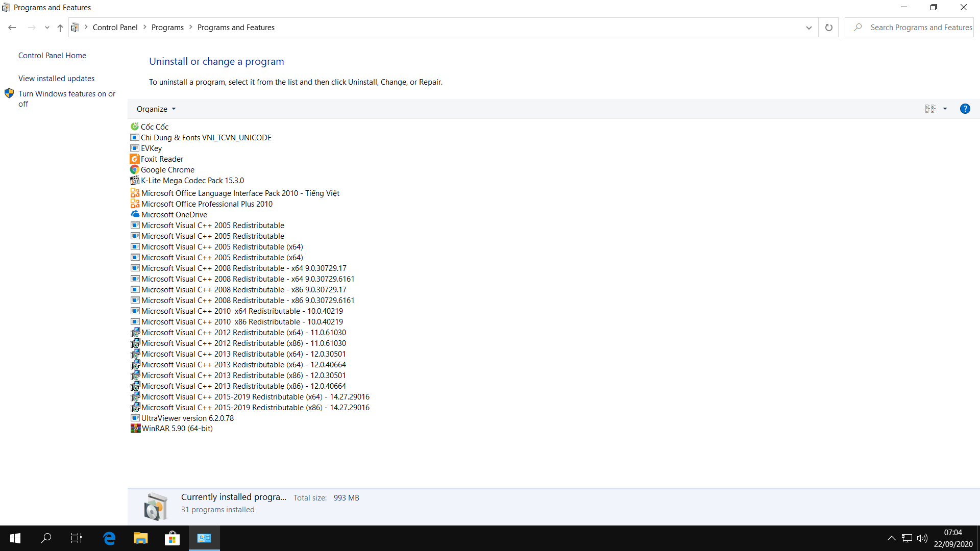Image resolution: width=980 pixels, height=551 pixels.
Task: Click Programs and Features breadcrumb
Action: tap(236, 28)
